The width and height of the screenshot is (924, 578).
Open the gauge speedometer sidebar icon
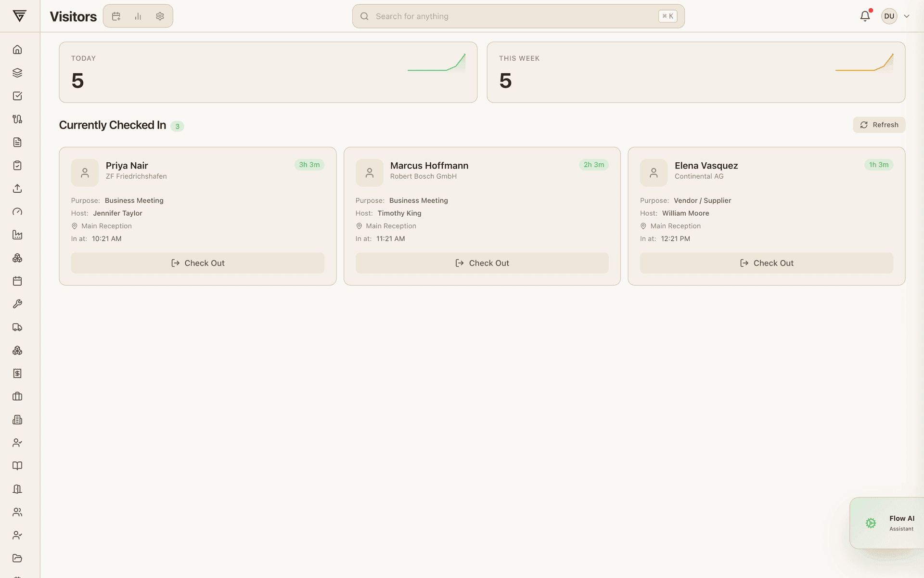pyautogui.click(x=17, y=211)
